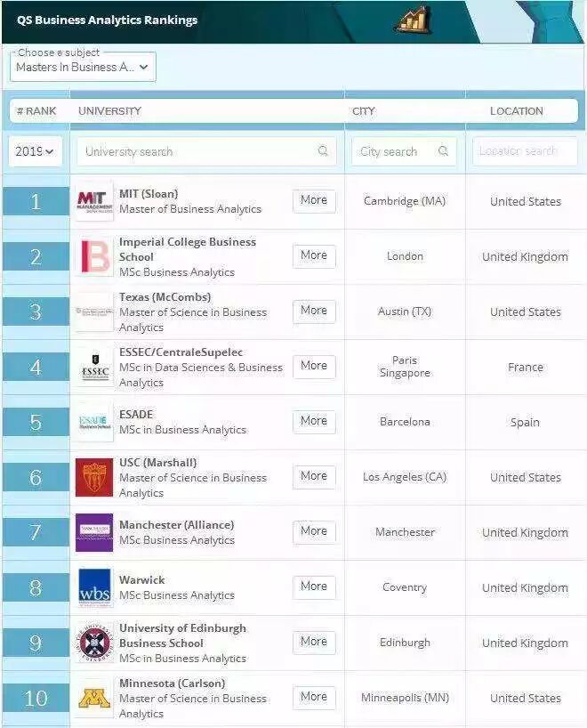Image resolution: width=587 pixels, height=728 pixels.
Task: Click the France location cell
Action: 526,368
